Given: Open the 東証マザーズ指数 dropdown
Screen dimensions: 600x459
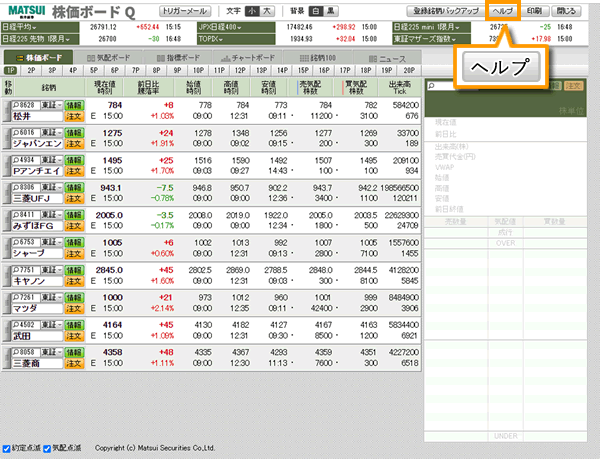Looking at the screenshot, I should click(x=432, y=39).
